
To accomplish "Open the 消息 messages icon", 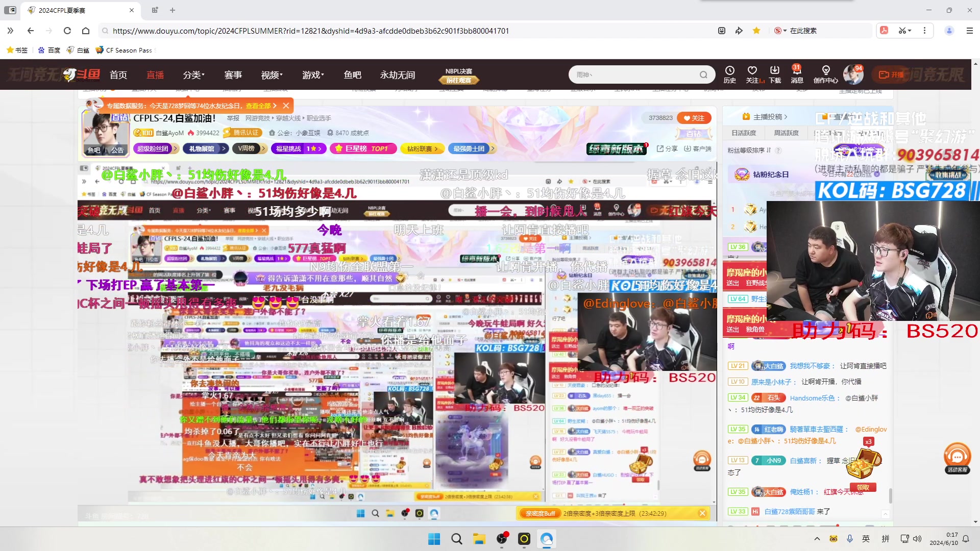I will (x=797, y=74).
